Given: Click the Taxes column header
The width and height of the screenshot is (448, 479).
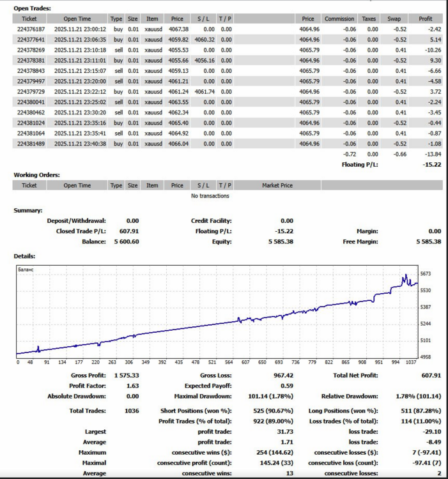Looking at the screenshot, I should coord(369,19).
